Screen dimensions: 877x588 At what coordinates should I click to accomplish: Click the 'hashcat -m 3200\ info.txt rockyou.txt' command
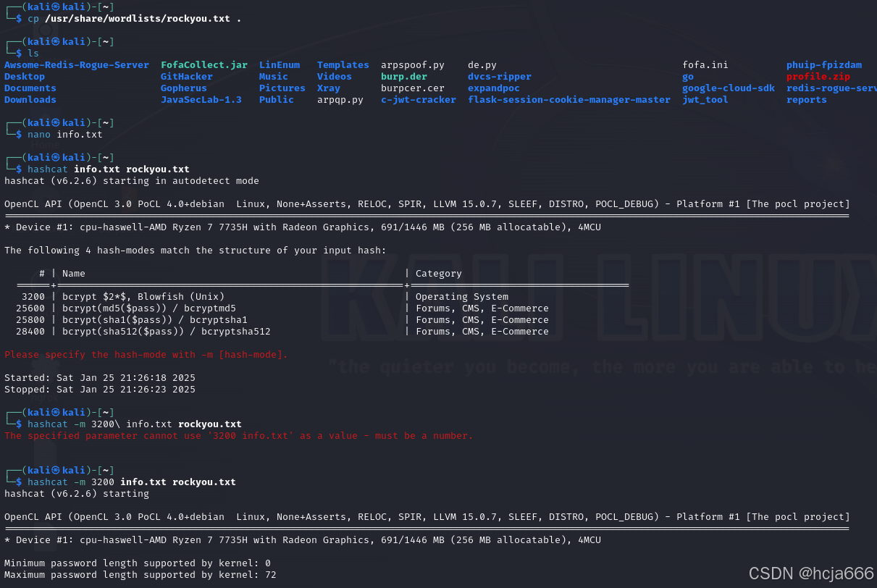(x=135, y=424)
